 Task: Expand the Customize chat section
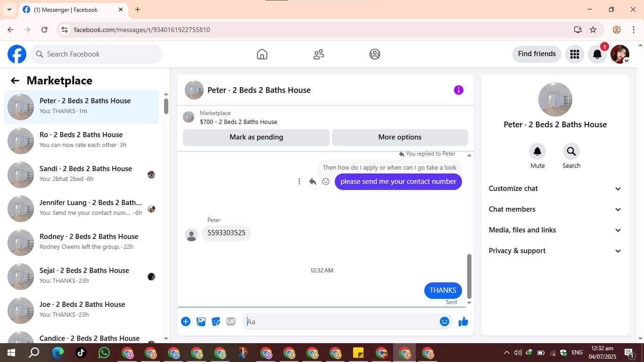[555, 189]
